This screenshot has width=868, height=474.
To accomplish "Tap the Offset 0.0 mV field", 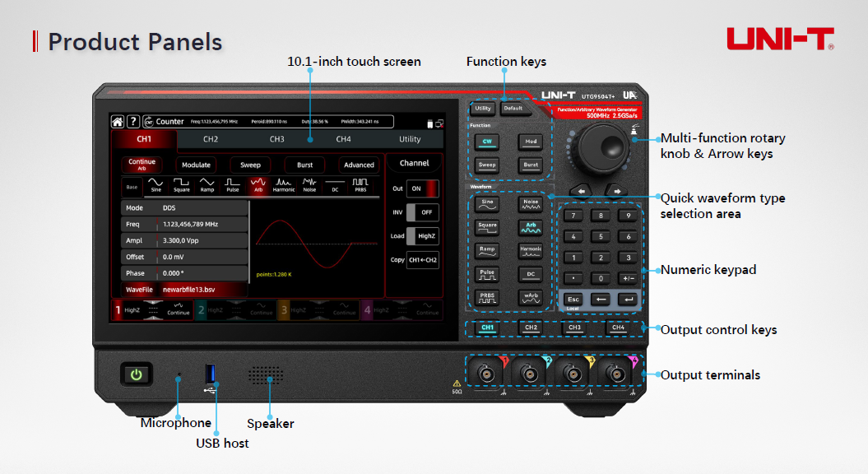I will pyautogui.click(x=183, y=257).
